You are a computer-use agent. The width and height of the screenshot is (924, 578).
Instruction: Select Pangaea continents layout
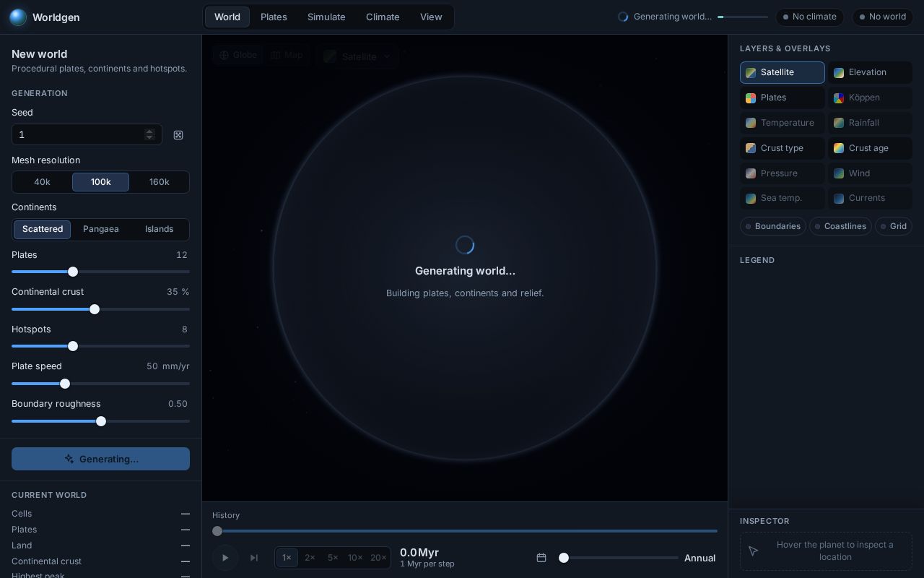101,229
